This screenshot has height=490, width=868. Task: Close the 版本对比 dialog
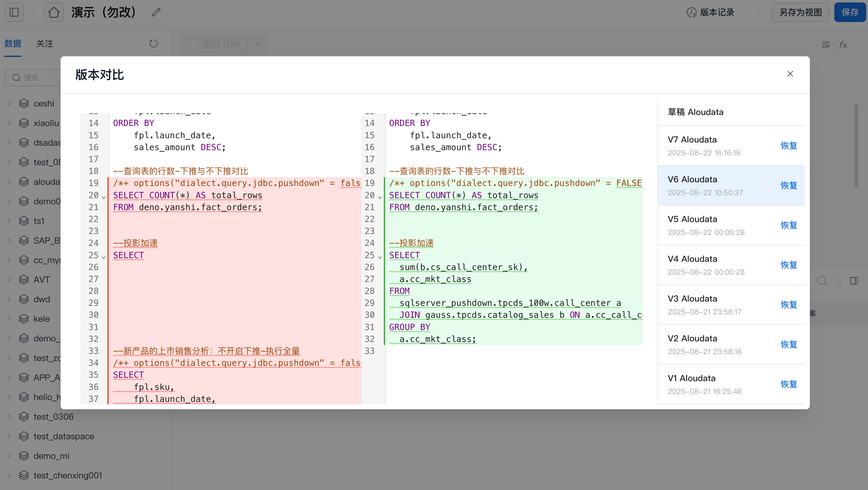tap(790, 74)
